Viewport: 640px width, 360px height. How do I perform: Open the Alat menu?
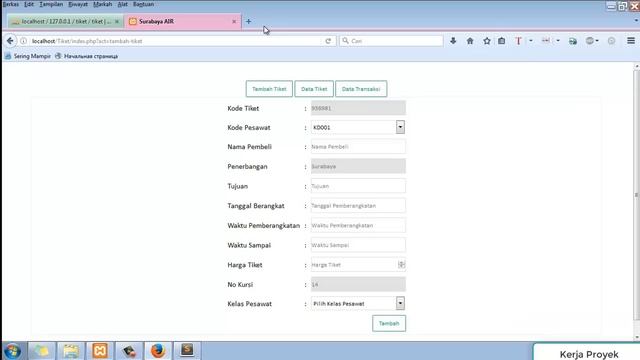tap(122, 4)
